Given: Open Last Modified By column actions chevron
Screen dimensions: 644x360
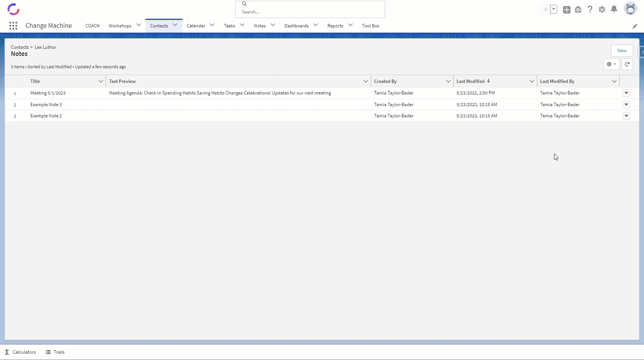Looking at the screenshot, I should (x=614, y=81).
